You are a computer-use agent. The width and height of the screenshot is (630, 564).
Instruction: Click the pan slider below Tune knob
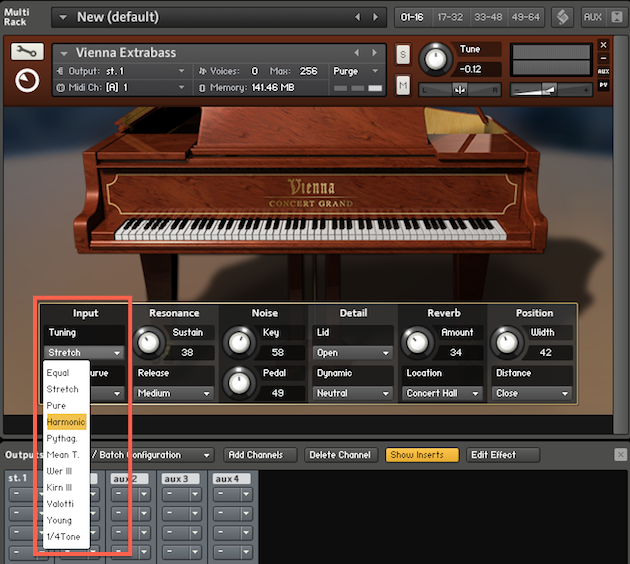click(x=460, y=90)
